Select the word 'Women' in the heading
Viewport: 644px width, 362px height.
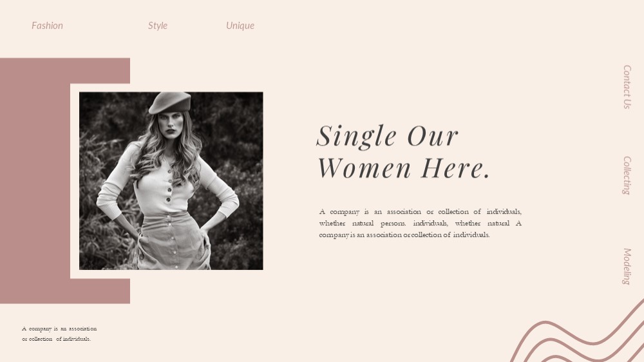365,168
